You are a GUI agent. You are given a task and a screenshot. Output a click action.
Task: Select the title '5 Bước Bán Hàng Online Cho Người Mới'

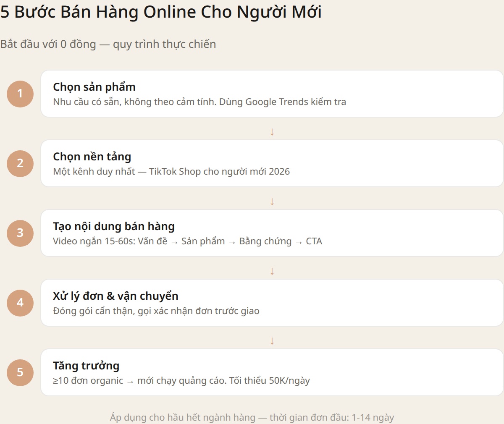(x=161, y=12)
